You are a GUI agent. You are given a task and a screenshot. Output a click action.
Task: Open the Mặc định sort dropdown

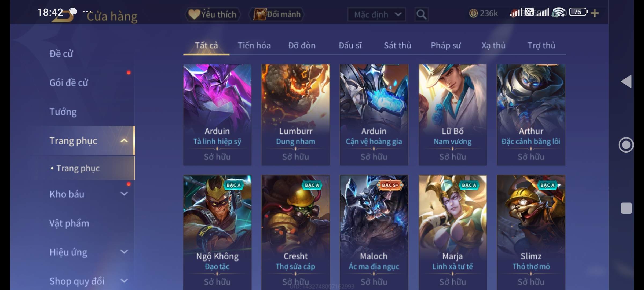click(x=376, y=15)
